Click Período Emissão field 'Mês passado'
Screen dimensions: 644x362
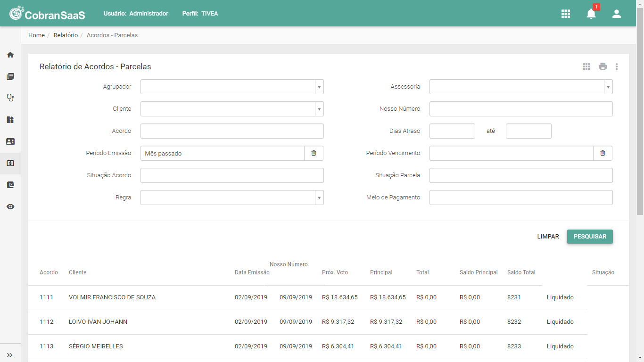(x=223, y=153)
